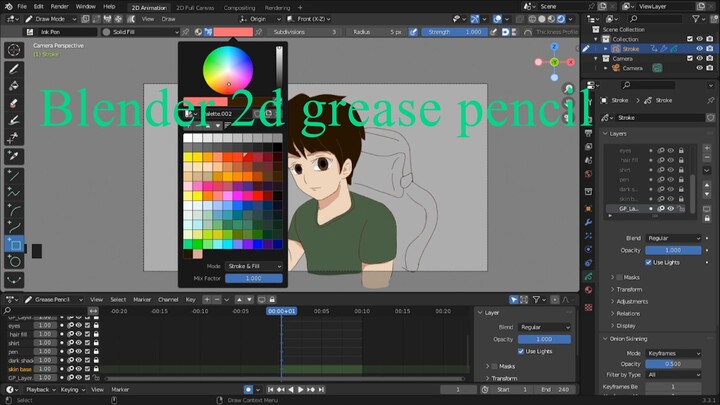Click play animation button in timeline
The image size is (720, 405).
(x=301, y=389)
